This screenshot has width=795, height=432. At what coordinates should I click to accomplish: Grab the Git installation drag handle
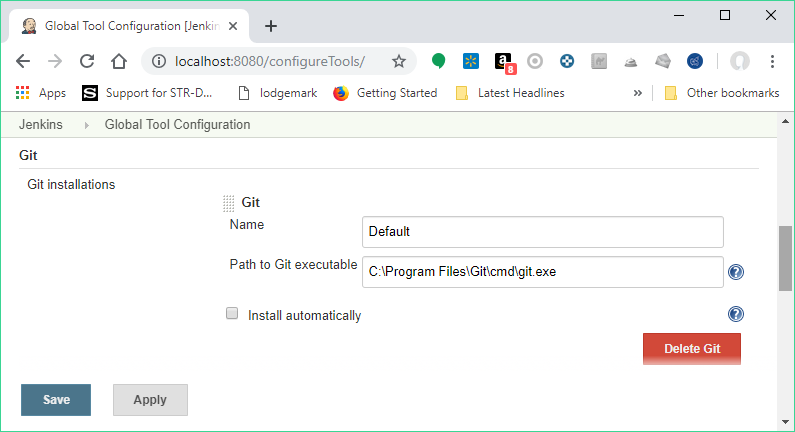[229, 203]
